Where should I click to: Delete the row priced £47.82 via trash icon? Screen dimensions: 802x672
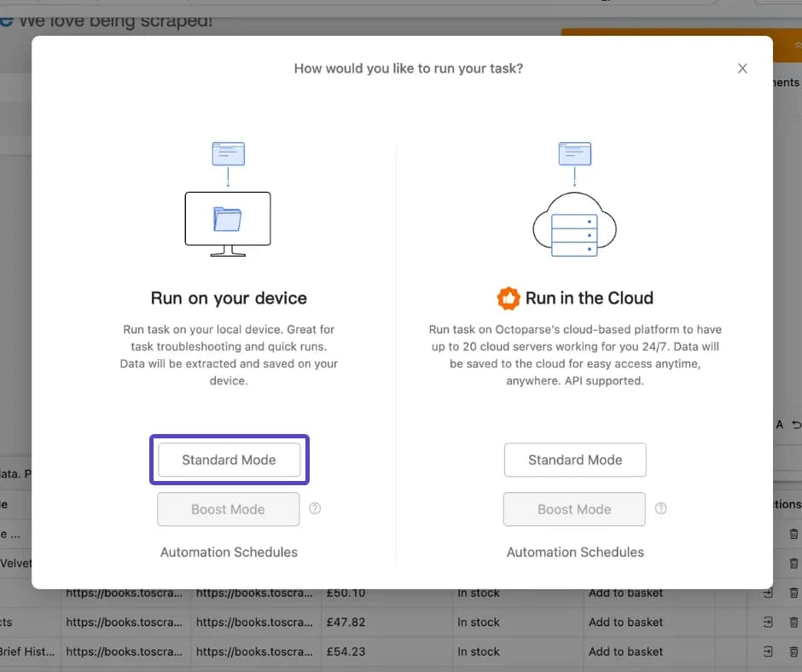coord(793,623)
